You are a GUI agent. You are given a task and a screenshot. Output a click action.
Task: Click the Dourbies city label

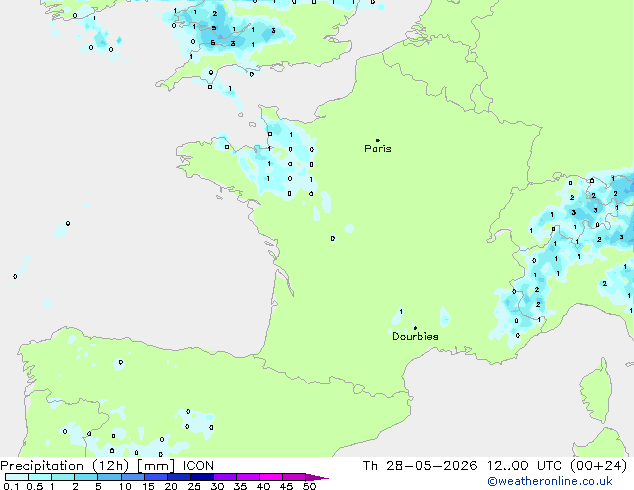[415, 336]
